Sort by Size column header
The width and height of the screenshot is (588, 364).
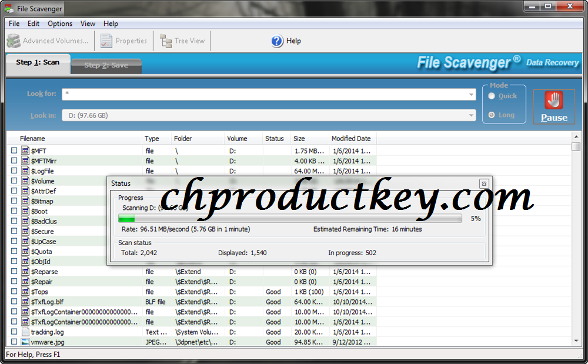(310, 139)
